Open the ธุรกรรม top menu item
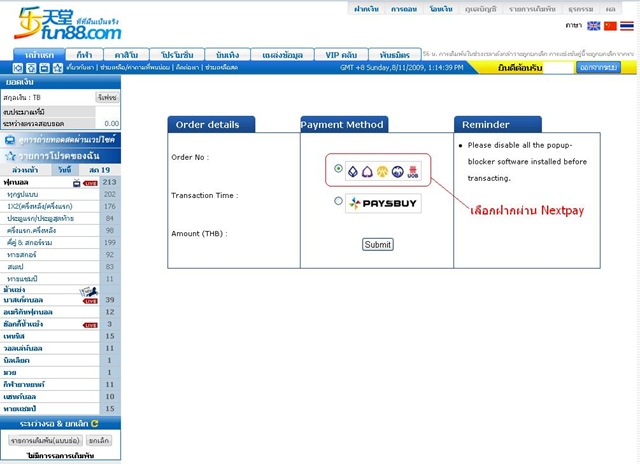This screenshot has height=464, width=640. [x=580, y=9]
